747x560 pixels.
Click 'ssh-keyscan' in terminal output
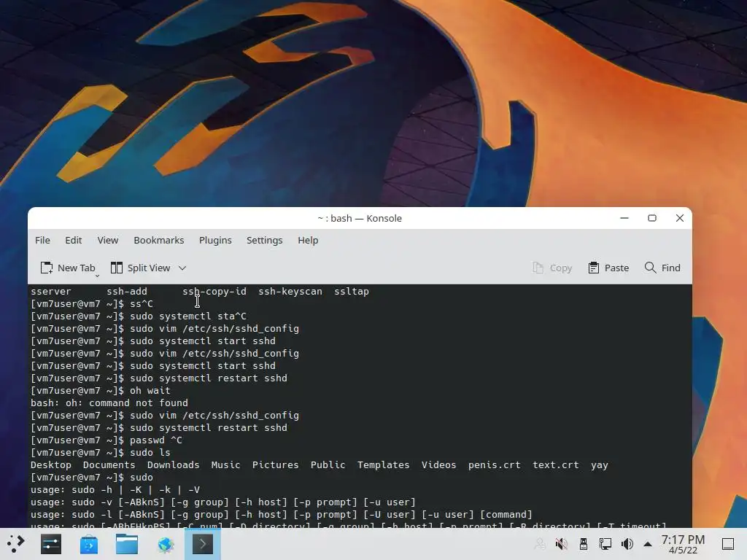point(290,292)
